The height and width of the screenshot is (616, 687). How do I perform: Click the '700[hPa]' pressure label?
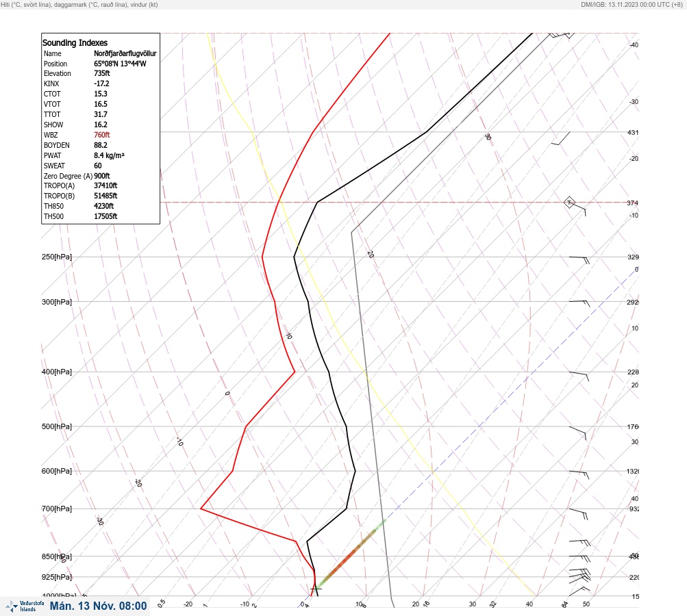click(57, 509)
